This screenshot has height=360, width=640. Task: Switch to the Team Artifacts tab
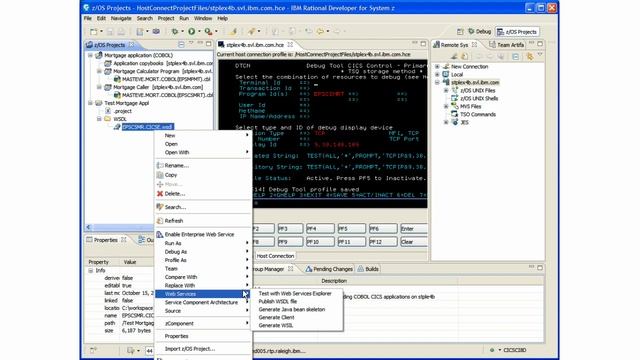pos(507,44)
